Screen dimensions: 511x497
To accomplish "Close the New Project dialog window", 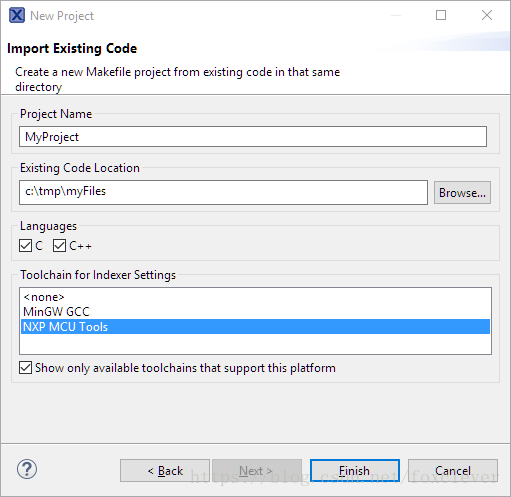I will pyautogui.click(x=487, y=15).
